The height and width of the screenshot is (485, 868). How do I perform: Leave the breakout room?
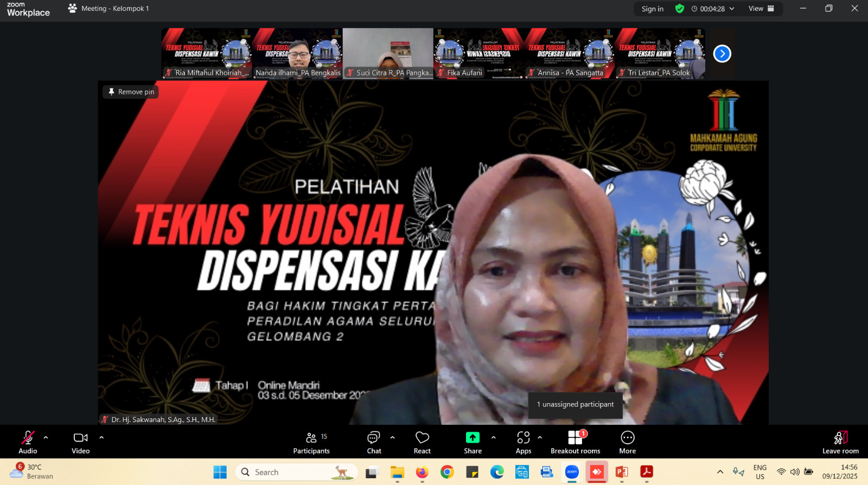tap(840, 442)
